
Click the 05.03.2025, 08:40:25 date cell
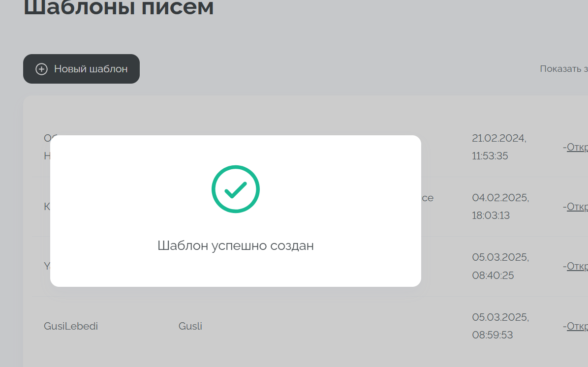pos(500,266)
